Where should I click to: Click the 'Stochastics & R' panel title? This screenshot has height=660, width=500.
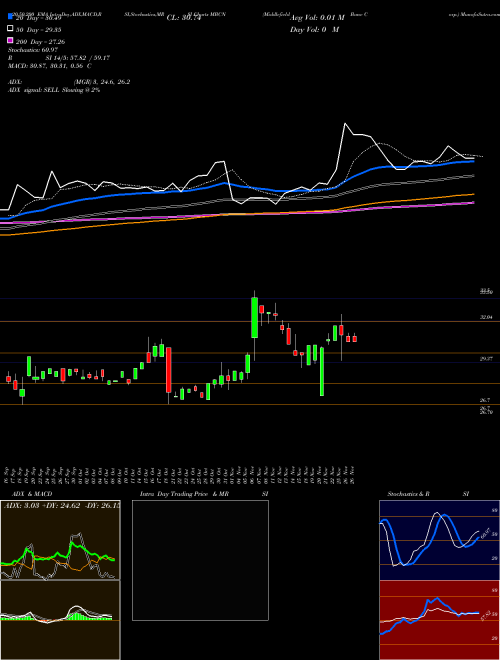click(x=408, y=494)
